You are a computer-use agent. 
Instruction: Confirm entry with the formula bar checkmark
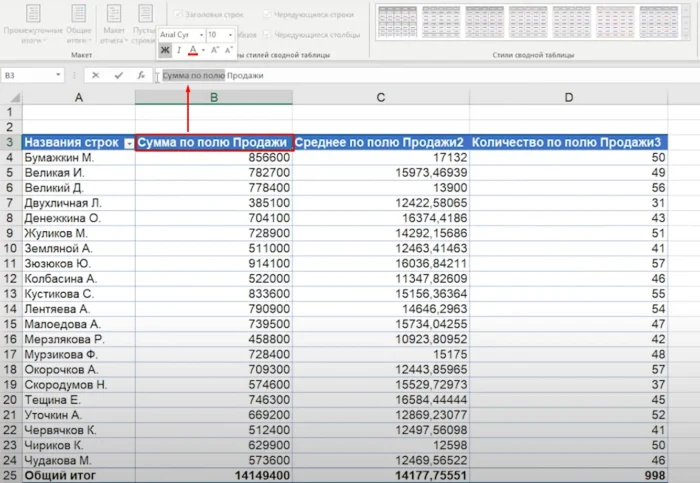point(119,75)
